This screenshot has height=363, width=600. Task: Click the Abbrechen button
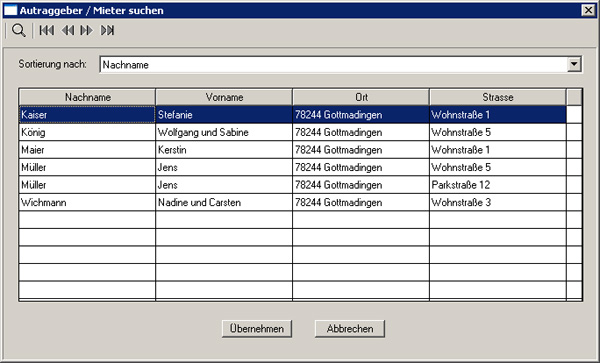pyautogui.click(x=350, y=329)
